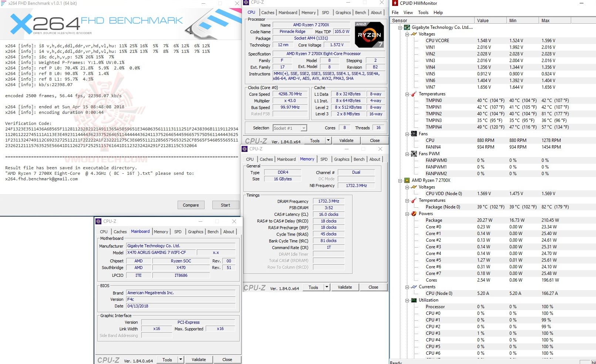Click the Core Speed value 4298.70 MHz
596x364 pixels.
pyautogui.click(x=290, y=94)
